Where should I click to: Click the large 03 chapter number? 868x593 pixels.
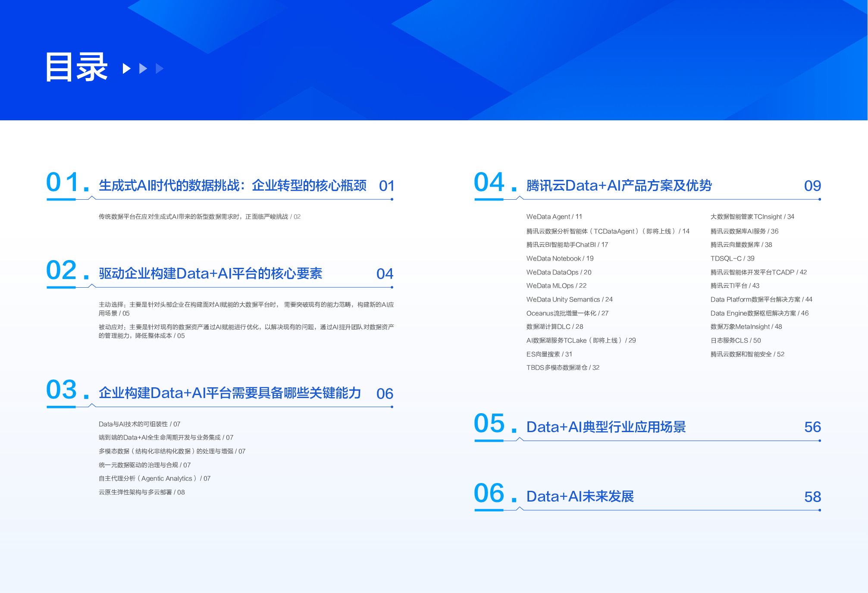[x=62, y=390]
